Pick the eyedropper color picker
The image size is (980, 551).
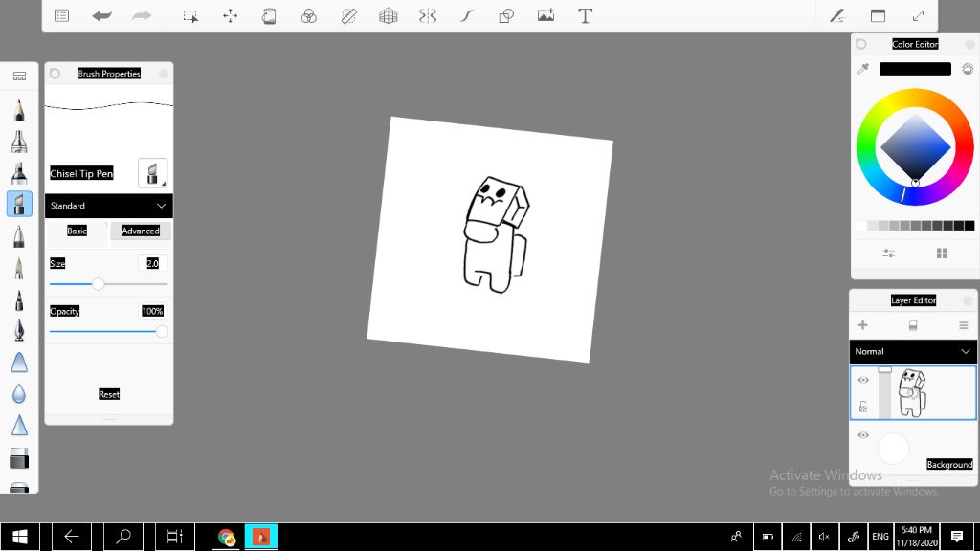click(863, 69)
